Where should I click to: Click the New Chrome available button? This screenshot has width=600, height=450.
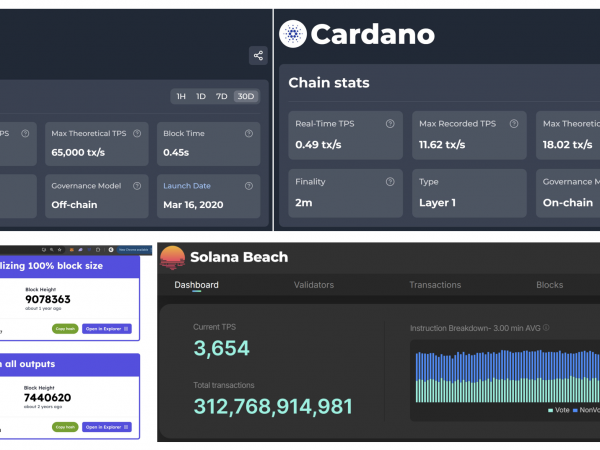[134, 250]
